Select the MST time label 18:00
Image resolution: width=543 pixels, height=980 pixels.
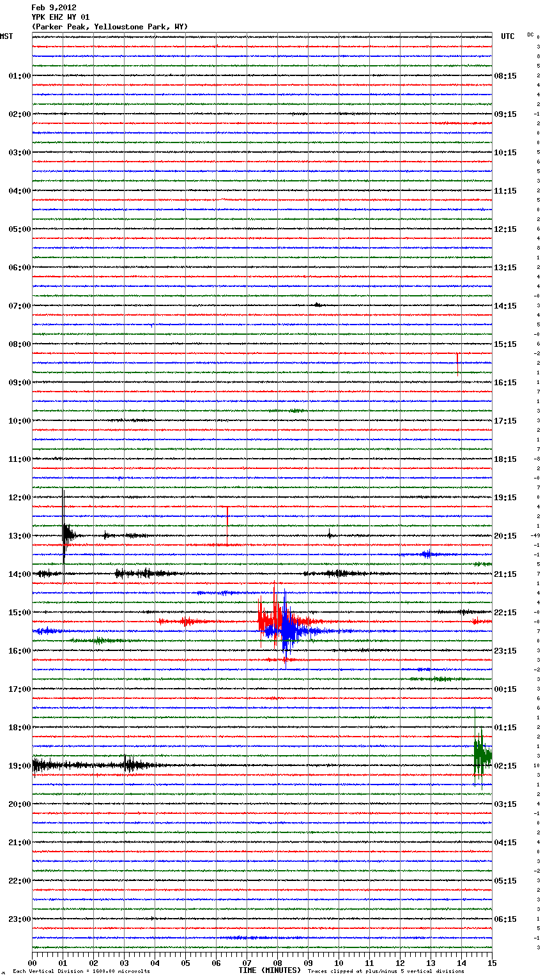click(x=20, y=728)
